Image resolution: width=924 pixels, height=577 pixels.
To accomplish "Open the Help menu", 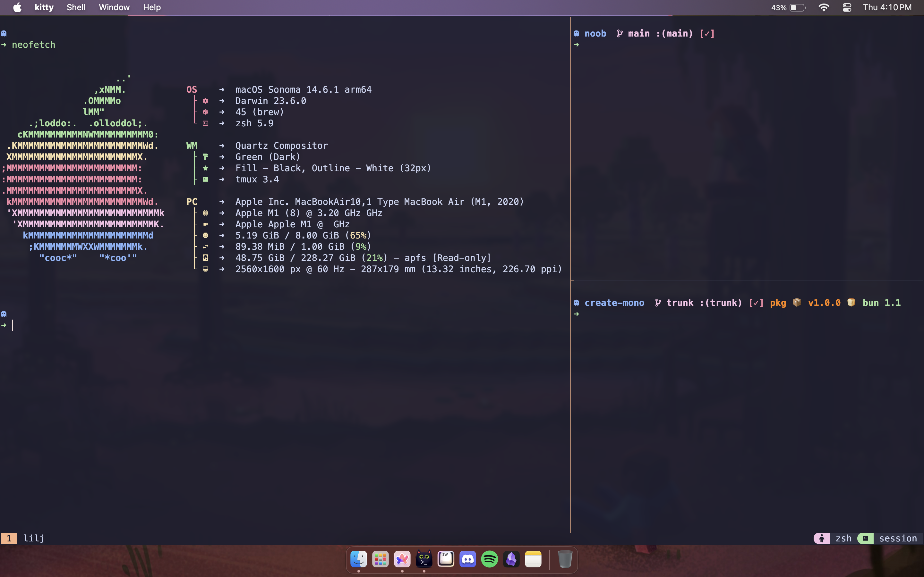I will coord(151,8).
